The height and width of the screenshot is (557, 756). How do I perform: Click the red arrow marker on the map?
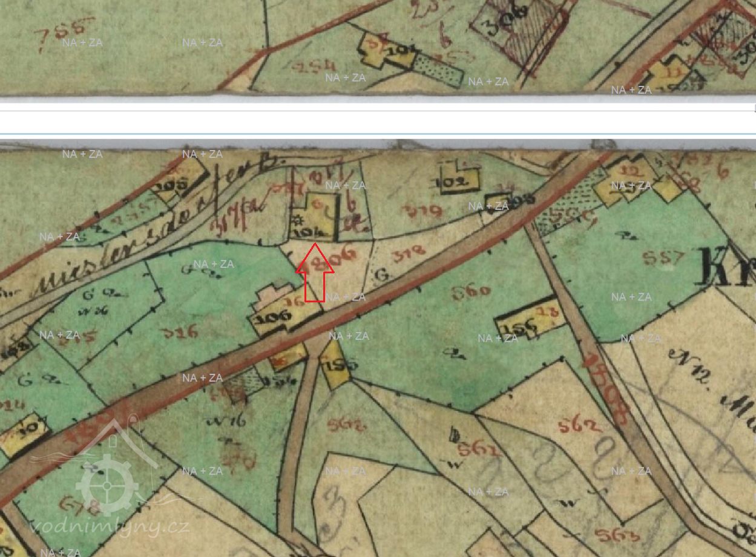click(315, 273)
